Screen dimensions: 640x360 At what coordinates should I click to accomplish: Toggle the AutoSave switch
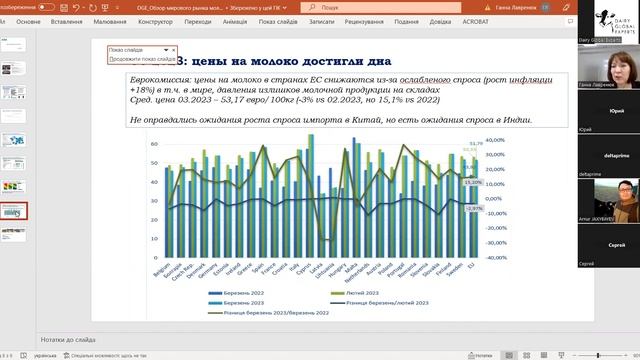(x=46, y=7)
